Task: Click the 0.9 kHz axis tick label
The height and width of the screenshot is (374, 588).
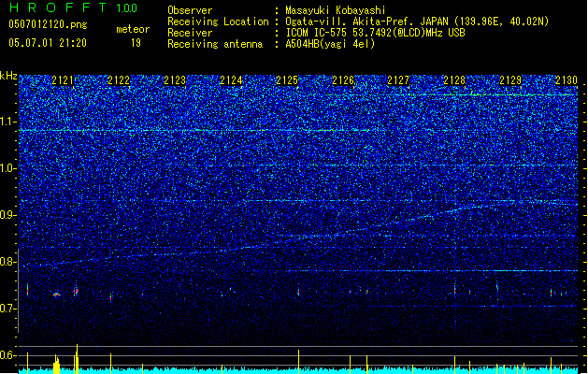Action: [x=8, y=215]
